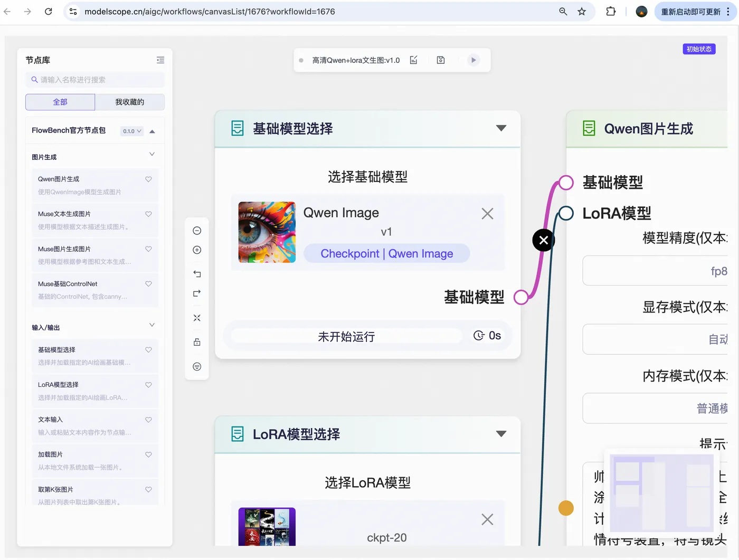
Task: Click the 基础模型 output port circle
Action: [521, 297]
